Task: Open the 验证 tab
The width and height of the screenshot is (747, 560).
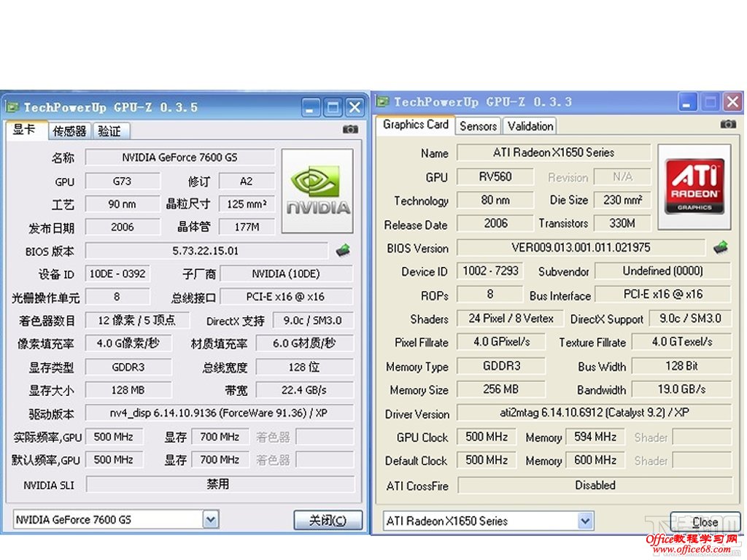Action: [x=109, y=131]
